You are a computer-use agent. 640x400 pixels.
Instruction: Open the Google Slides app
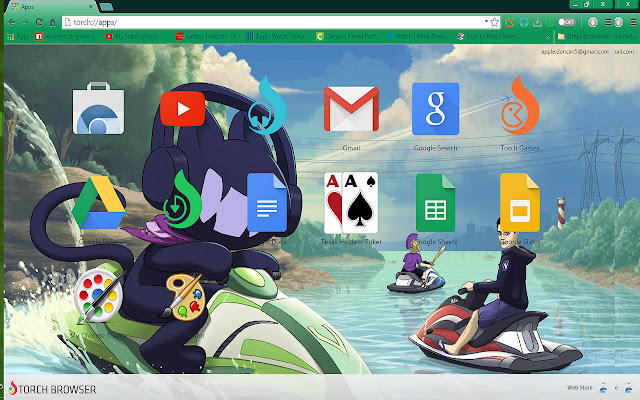[x=520, y=203]
